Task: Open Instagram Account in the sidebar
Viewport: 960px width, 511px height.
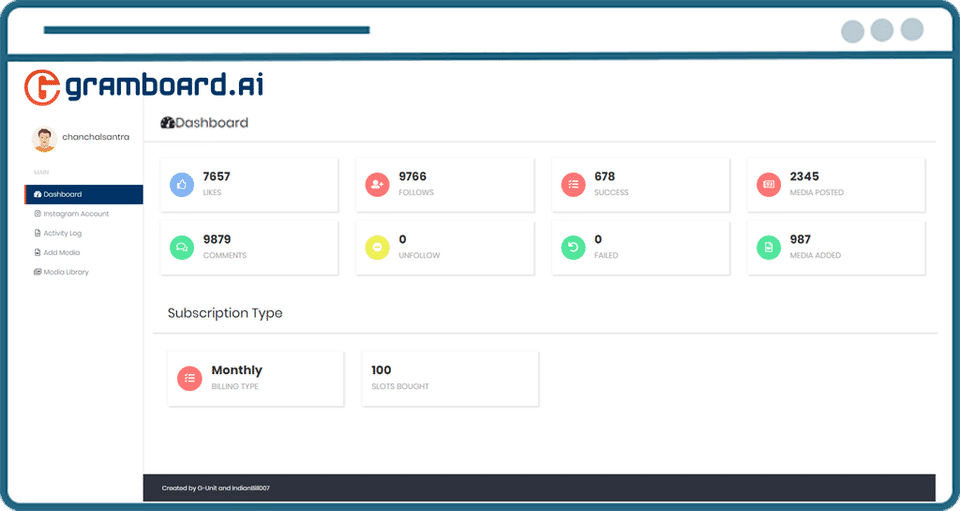Action: click(71, 214)
